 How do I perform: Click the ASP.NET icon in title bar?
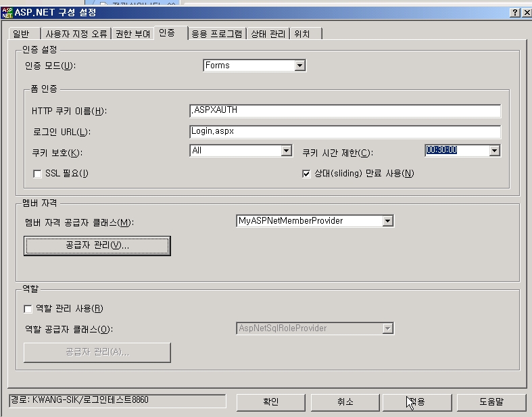(x=7, y=13)
